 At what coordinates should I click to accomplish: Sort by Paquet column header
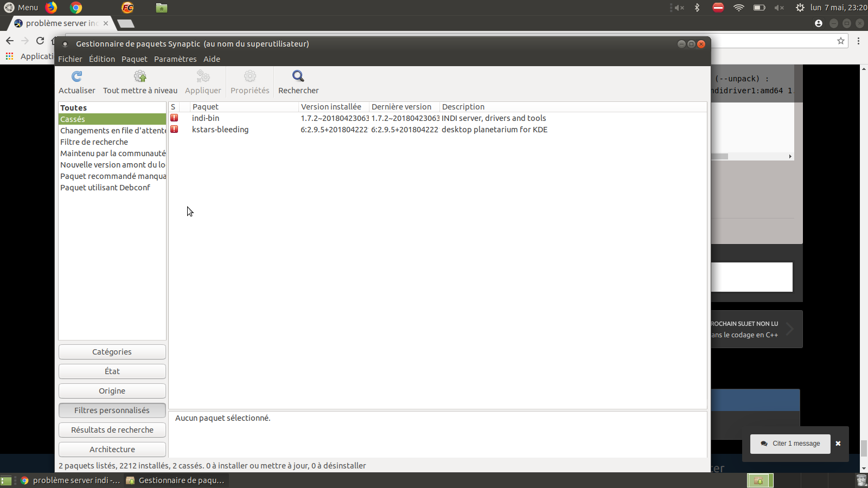click(244, 107)
